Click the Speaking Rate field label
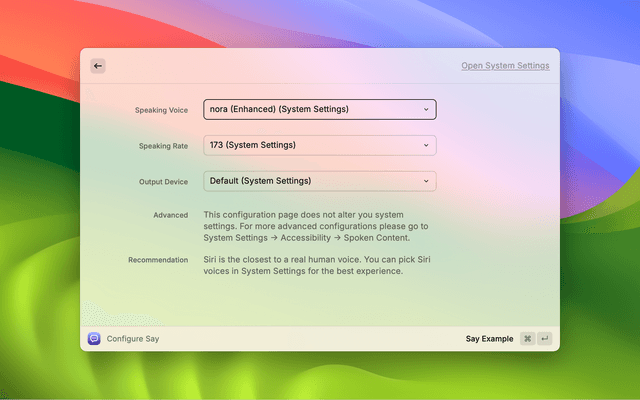 click(163, 146)
